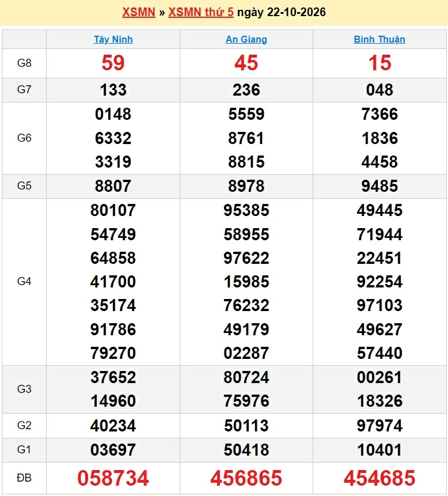Click G4 number 49445
The image size is (448, 496).
coord(379,210)
